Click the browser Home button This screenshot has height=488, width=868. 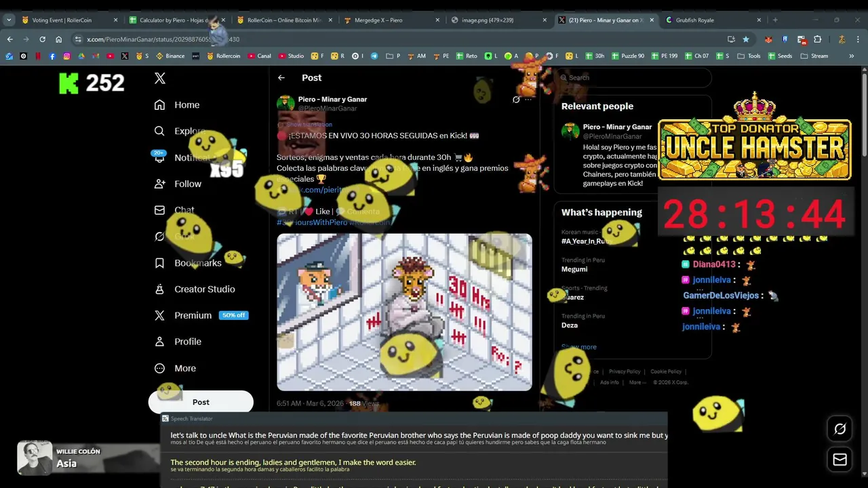point(58,39)
